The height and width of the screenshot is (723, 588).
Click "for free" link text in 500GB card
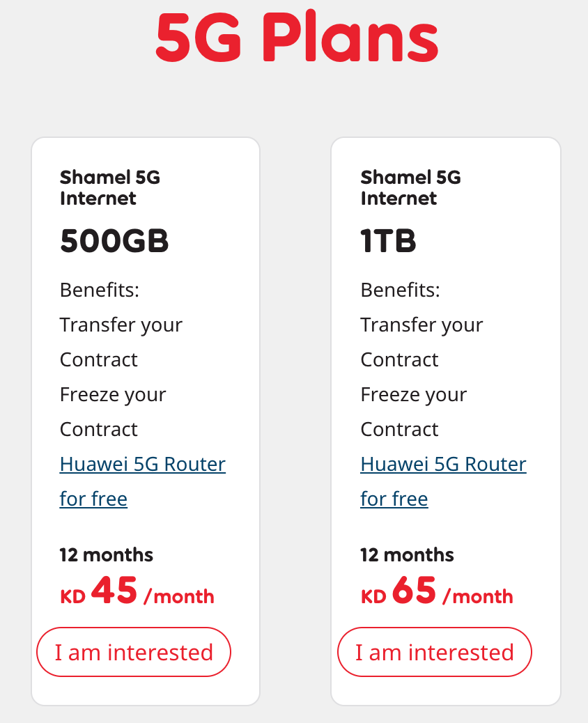(x=93, y=499)
